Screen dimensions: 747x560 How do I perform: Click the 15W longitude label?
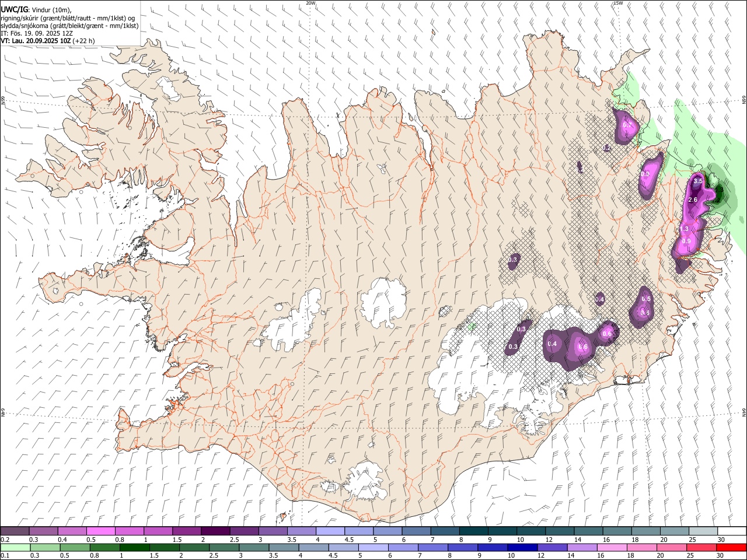(x=618, y=3)
